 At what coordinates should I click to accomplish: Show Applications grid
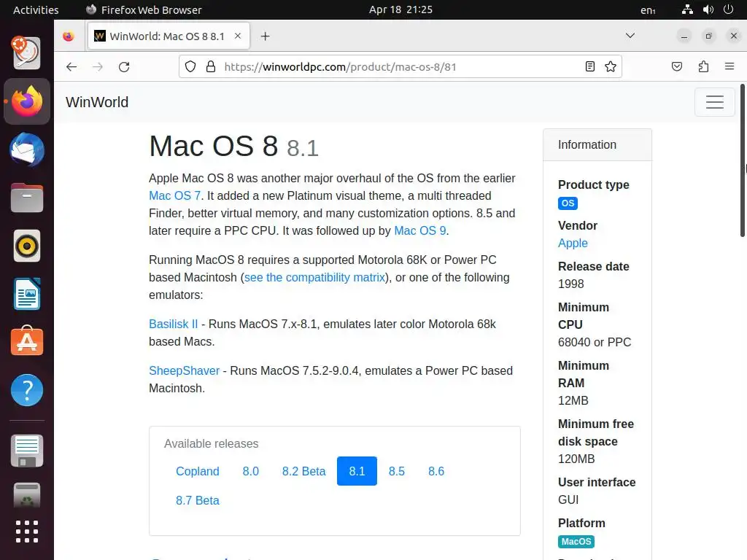point(27,532)
